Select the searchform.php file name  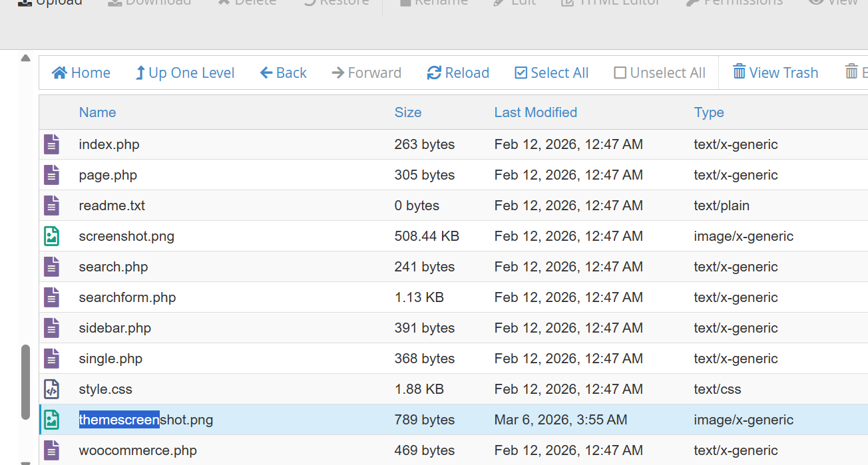click(x=127, y=297)
